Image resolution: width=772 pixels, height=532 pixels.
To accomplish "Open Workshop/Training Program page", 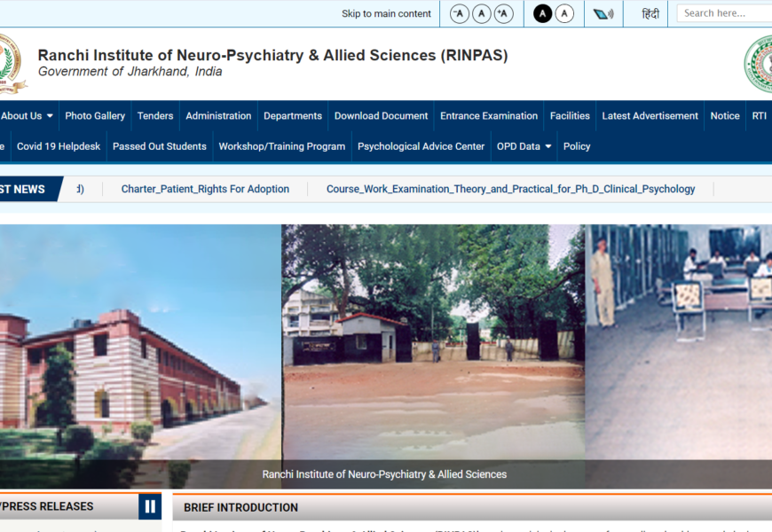I will 282,146.
